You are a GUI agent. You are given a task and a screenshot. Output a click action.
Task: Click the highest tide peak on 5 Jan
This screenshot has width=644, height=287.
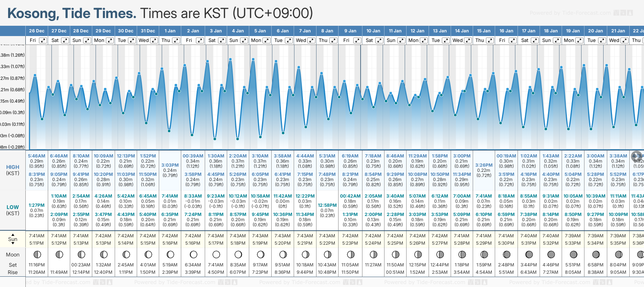click(253, 59)
